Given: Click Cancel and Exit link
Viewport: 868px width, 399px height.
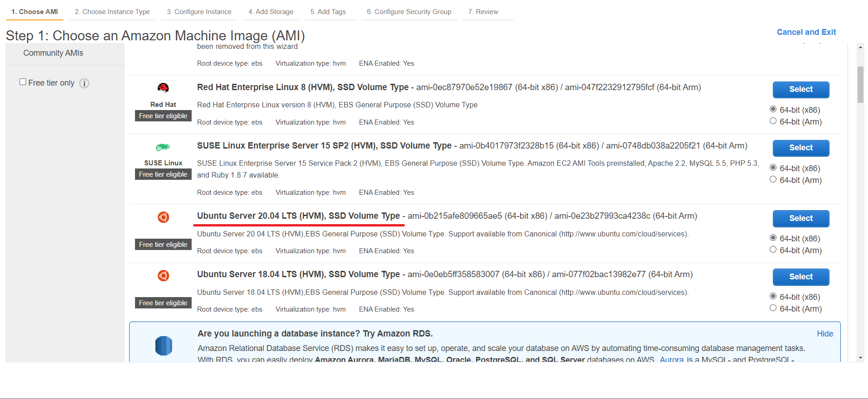Looking at the screenshot, I should (x=806, y=32).
